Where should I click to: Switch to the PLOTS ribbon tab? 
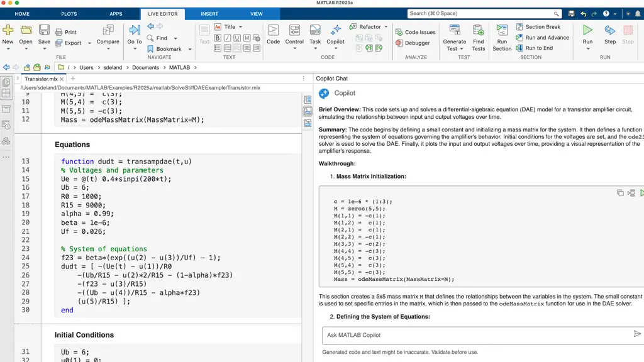tap(69, 14)
